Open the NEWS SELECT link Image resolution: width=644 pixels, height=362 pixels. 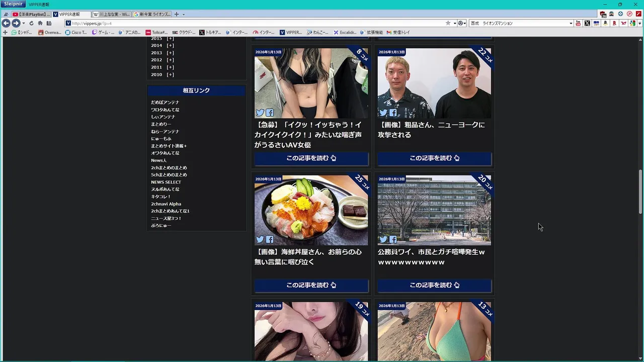[x=166, y=182]
